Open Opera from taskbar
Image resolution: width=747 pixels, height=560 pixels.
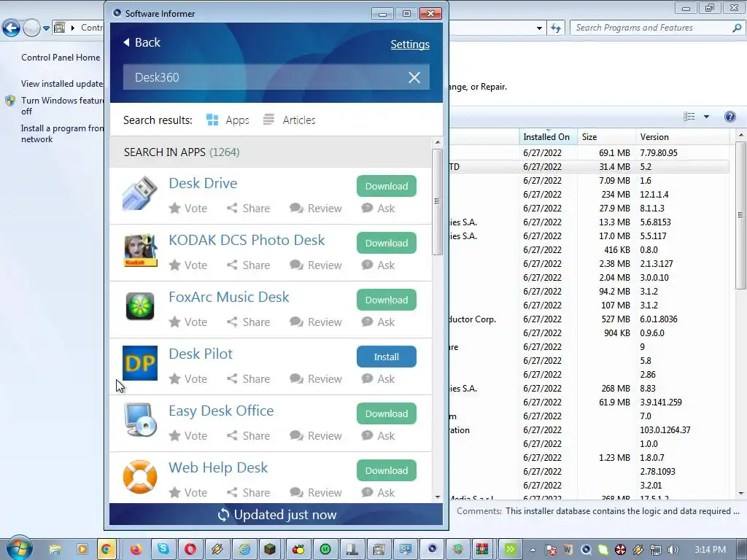pos(190,549)
